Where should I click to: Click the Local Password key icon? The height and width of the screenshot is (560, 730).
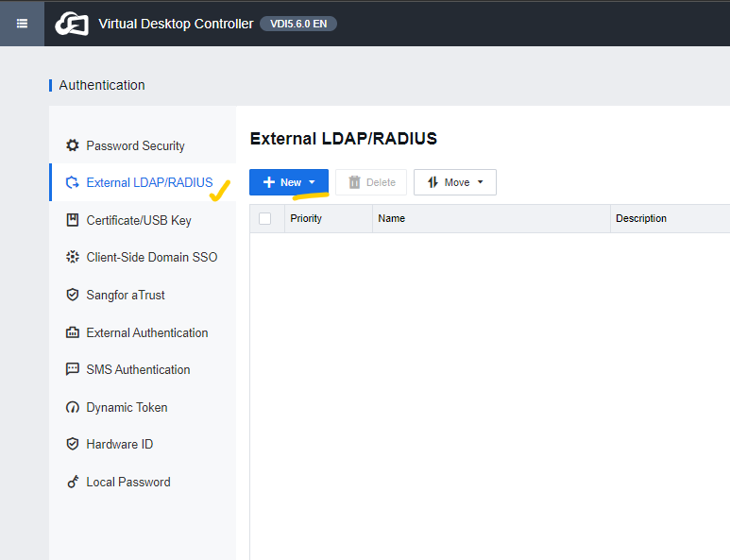(x=72, y=482)
